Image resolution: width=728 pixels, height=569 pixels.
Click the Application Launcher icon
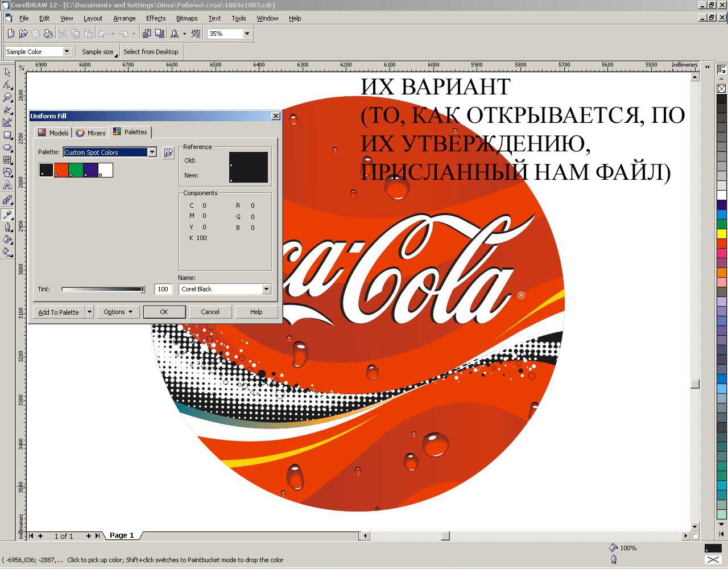(175, 34)
